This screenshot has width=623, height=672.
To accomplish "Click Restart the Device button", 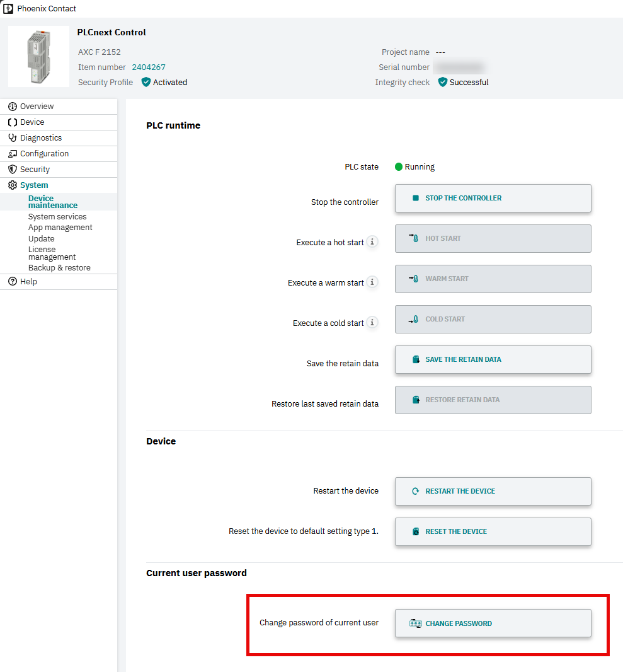I will [x=493, y=491].
